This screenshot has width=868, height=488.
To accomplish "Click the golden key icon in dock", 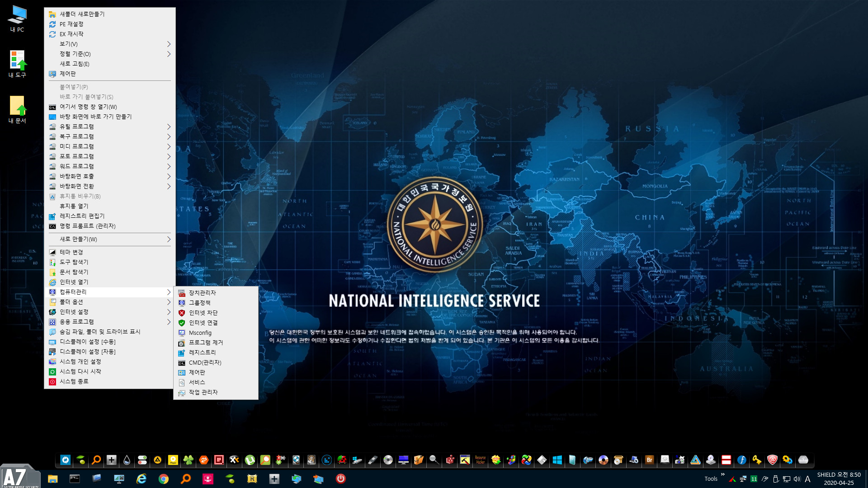I will [757, 460].
